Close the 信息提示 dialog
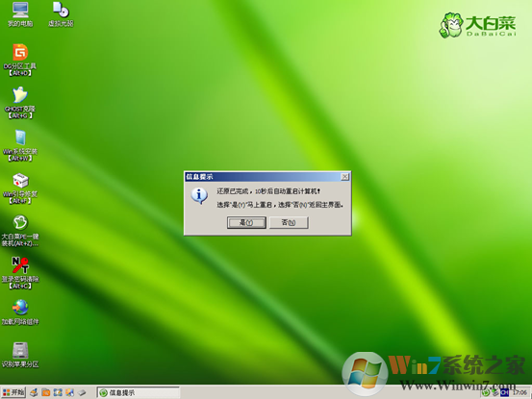 344,177
